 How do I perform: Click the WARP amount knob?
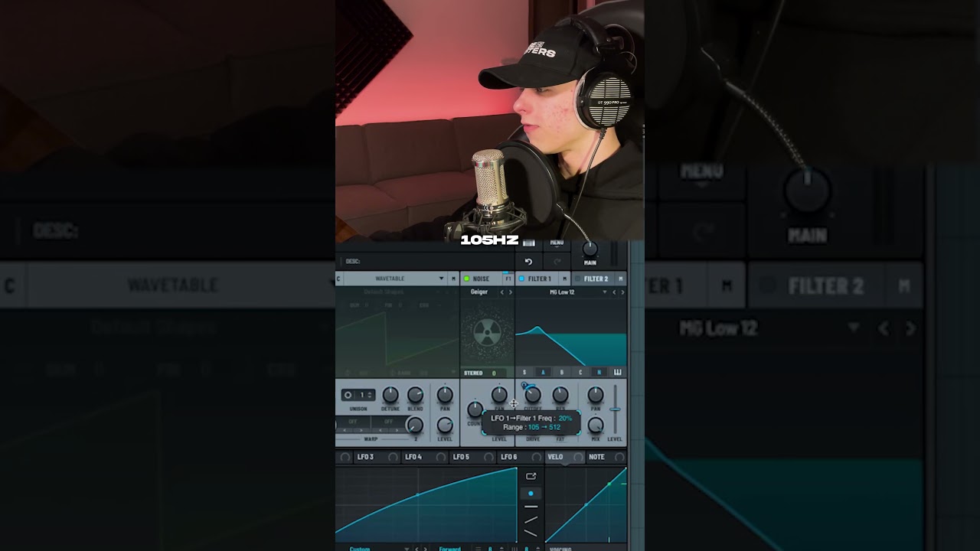point(414,425)
